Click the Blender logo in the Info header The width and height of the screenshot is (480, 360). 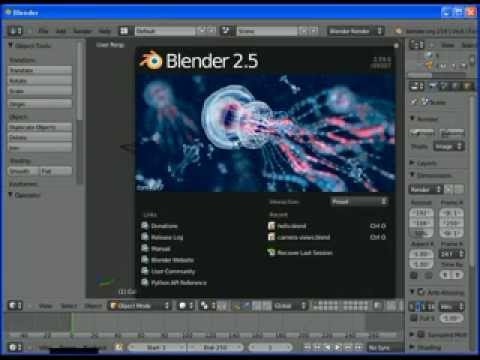point(398,31)
